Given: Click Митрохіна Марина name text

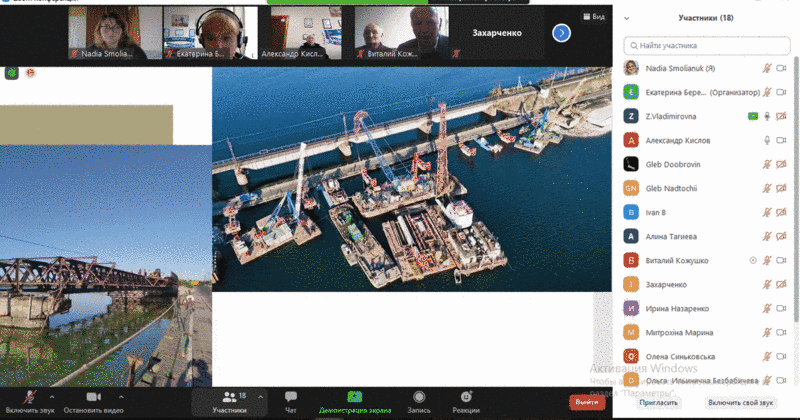Looking at the screenshot, I should tap(679, 332).
